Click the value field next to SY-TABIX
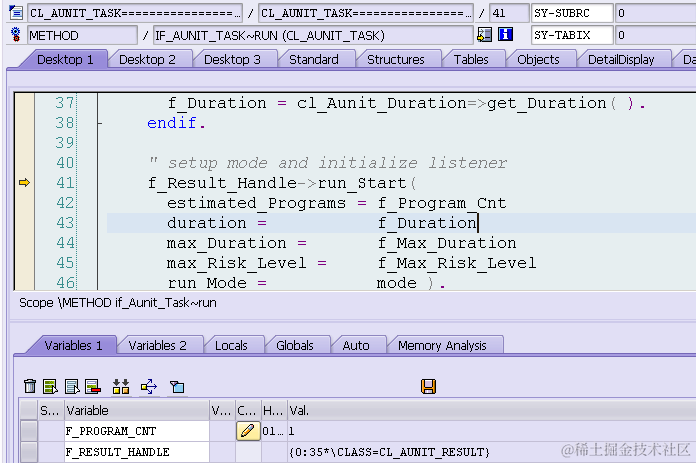The height and width of the screenshot is (463, 696). pos(656,35)
